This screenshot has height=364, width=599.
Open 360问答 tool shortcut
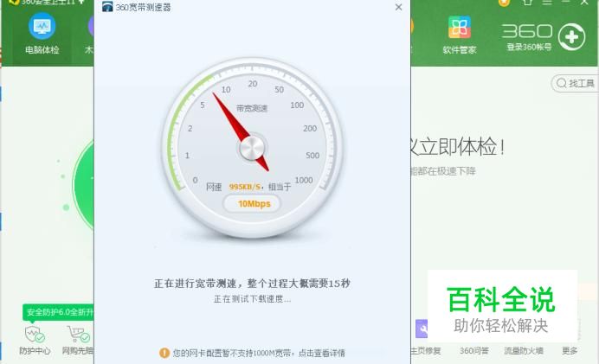click(x=474, y=350)
